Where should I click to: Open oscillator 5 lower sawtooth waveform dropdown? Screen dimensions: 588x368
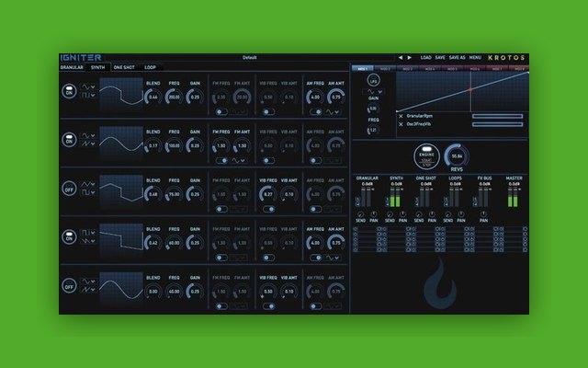point(88,290)
